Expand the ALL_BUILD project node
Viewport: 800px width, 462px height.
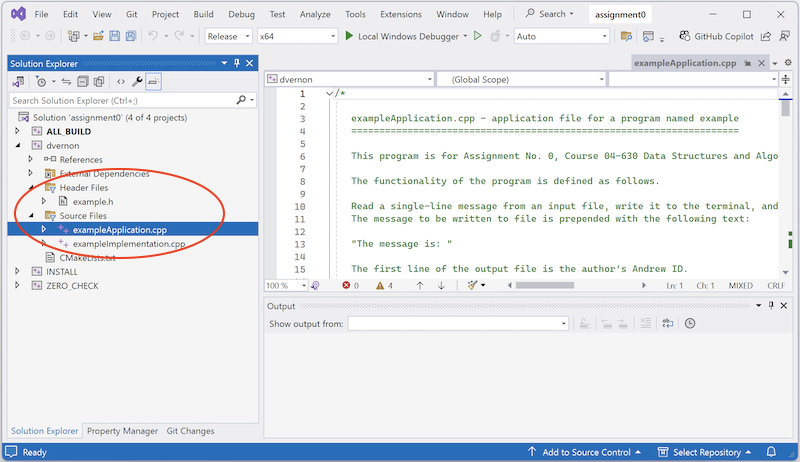coord(18,131)
